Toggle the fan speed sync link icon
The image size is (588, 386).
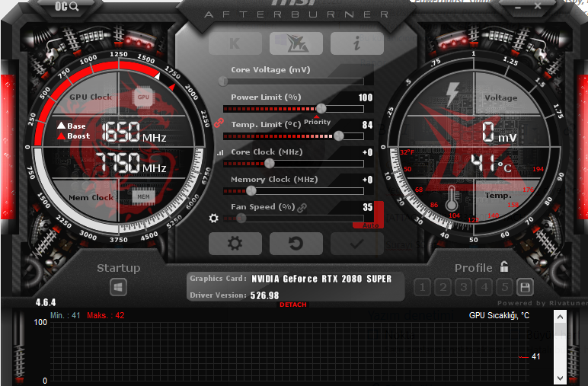pyautogui.click(x=302, y=208)
